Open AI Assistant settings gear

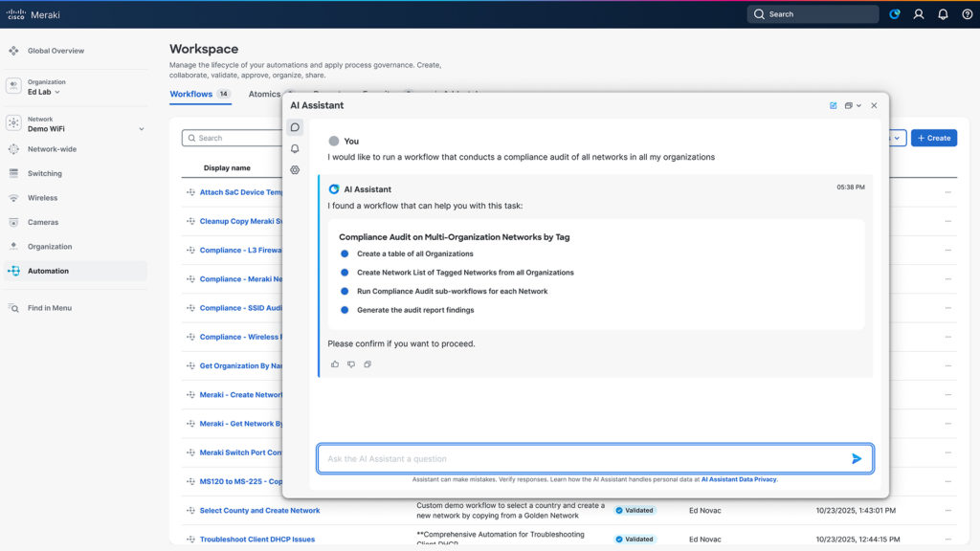click(295, 170)
